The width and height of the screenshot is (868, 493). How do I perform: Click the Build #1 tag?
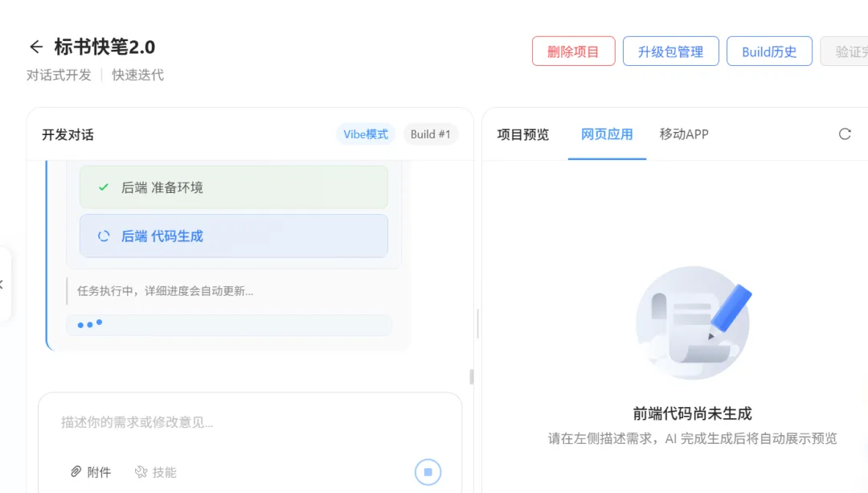tap(430, 134)
